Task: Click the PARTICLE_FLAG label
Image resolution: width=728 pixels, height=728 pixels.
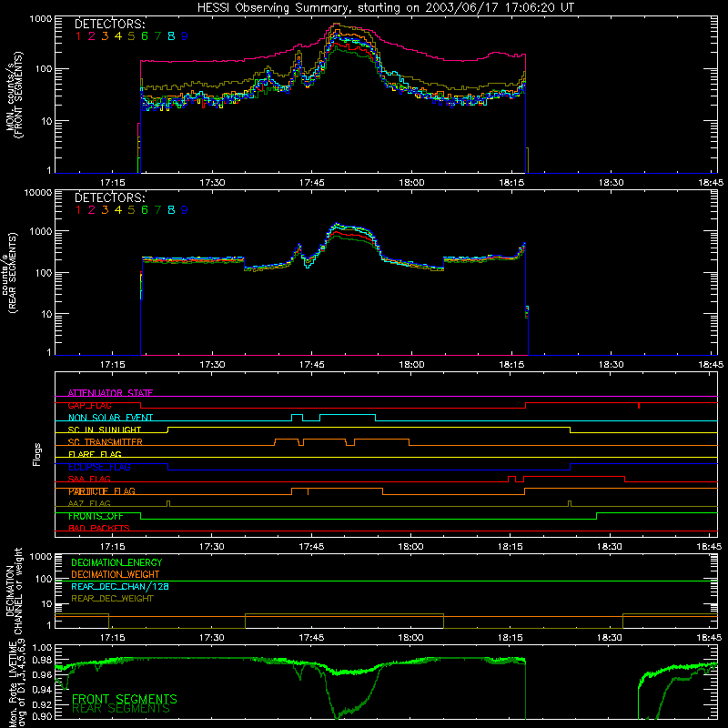Action: tap(102, 491)
